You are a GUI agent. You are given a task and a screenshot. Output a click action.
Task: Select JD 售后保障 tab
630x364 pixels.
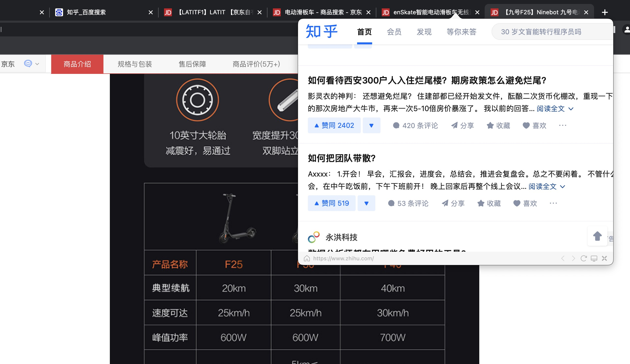point(192,64)
